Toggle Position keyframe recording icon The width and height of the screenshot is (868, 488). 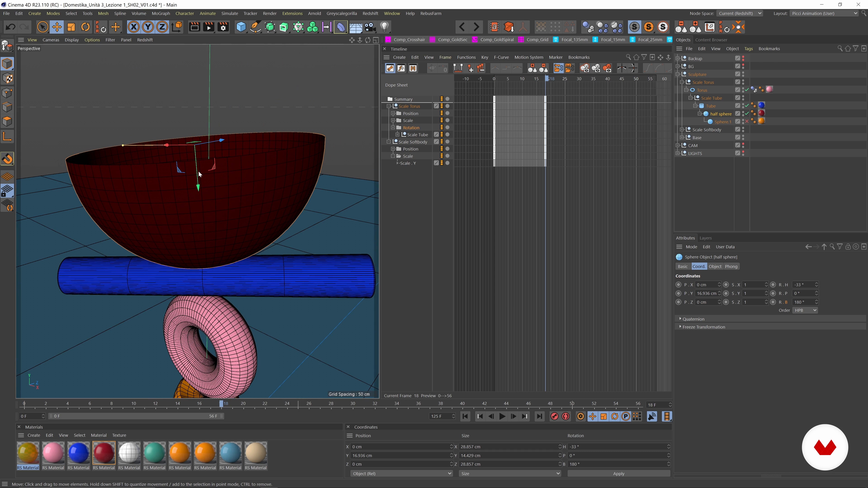pos(592,417)
